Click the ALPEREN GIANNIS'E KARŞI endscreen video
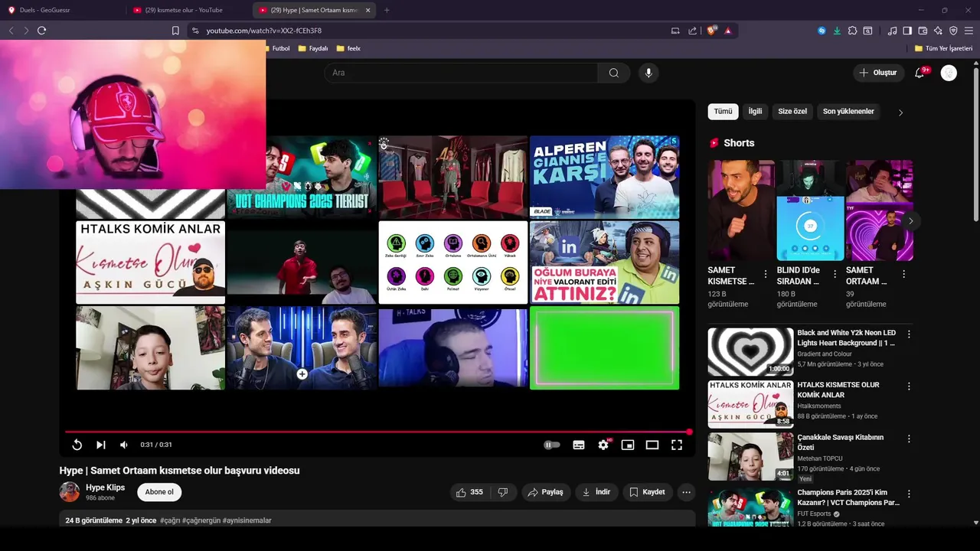Image resolution: width=980 pixels, height=551 pixels. [x=604, y=177]
